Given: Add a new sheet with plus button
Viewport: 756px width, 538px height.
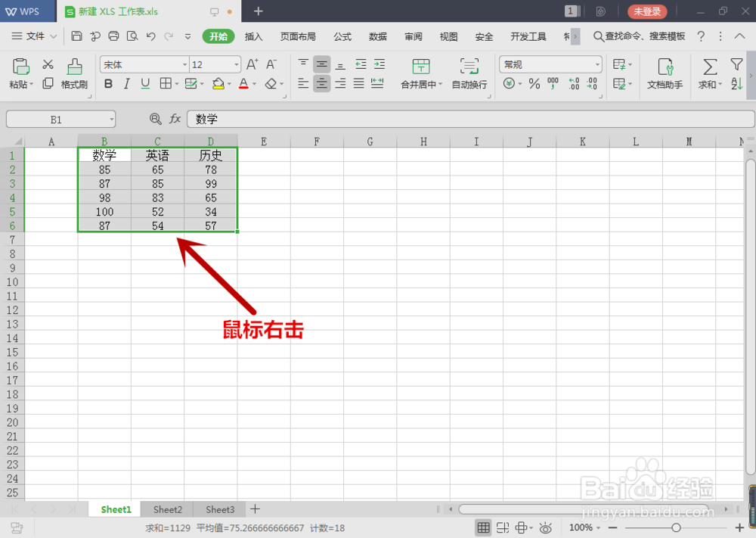Looking at the screenshot, I should point(255,509).
